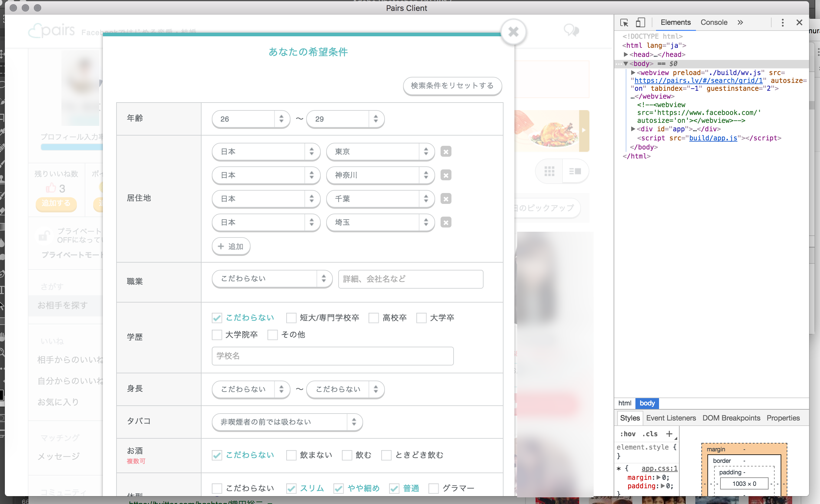The image size is (820, 504).
Task: Open DOM Breakpoints tab
Action: click(x=731, y=418)
